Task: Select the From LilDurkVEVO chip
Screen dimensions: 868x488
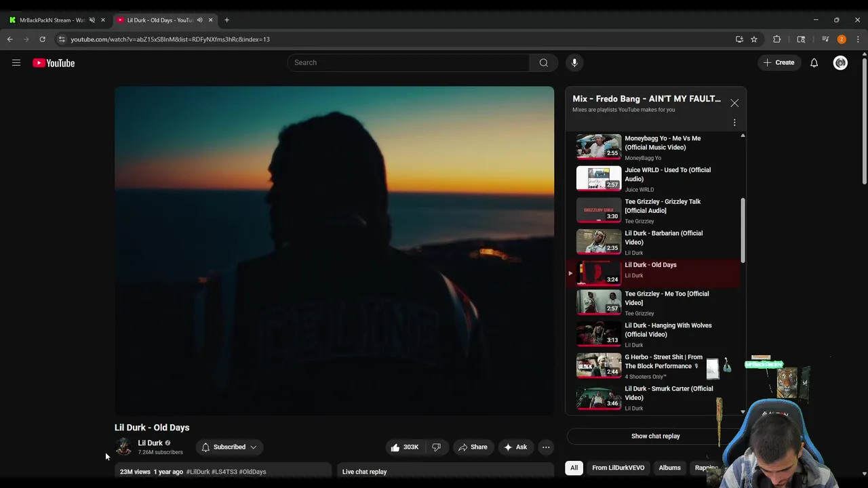Action: tap(618, 468)
